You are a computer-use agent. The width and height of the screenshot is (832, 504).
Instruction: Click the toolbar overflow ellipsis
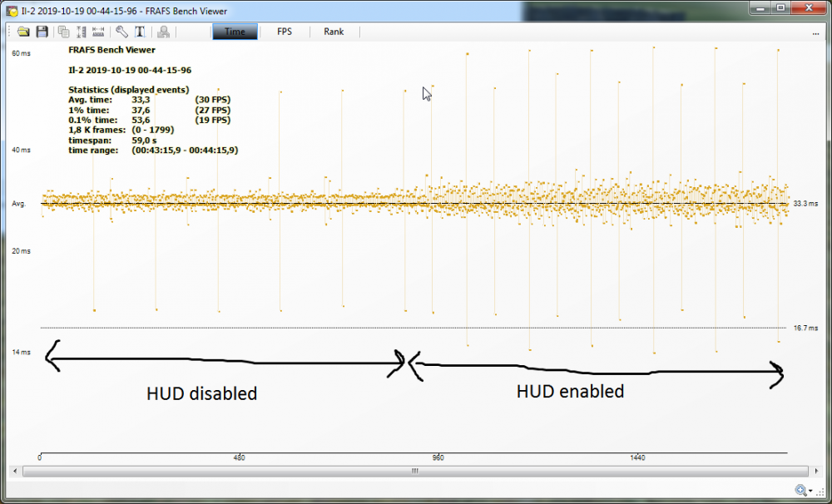pos(815,33)
